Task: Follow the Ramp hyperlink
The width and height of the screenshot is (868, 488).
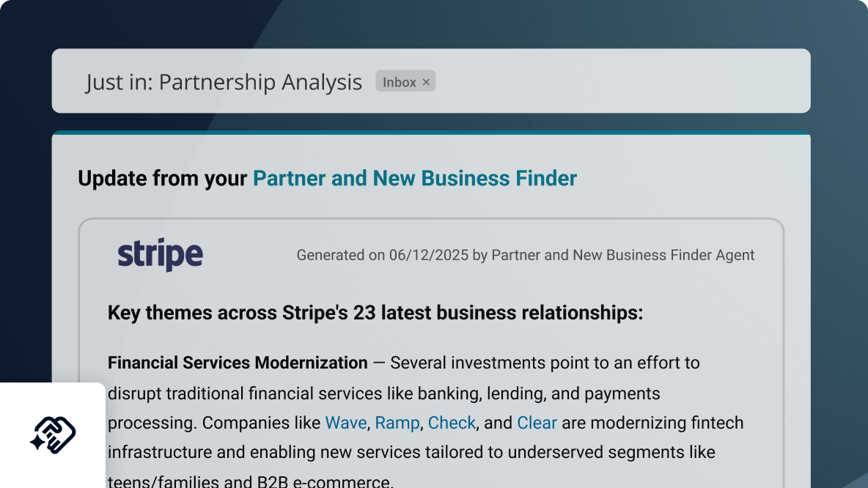Action: tap(397, 423)
